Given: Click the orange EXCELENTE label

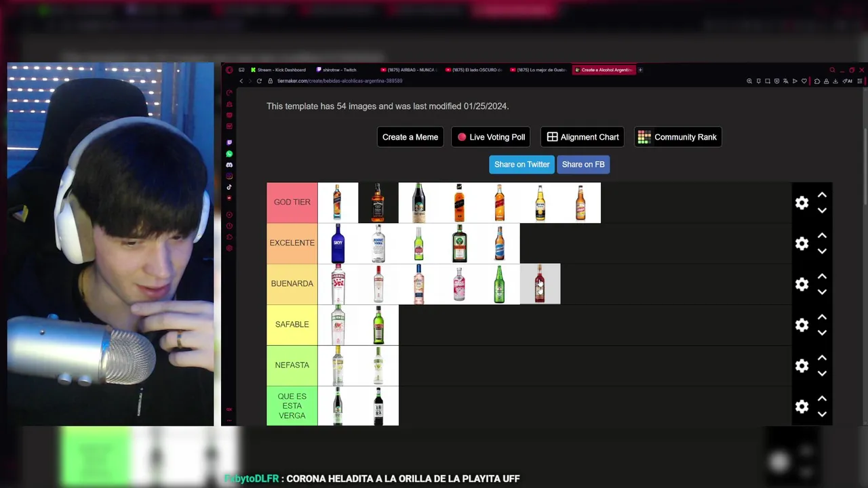Looking at the screenshot, I should tap(292, 243).
